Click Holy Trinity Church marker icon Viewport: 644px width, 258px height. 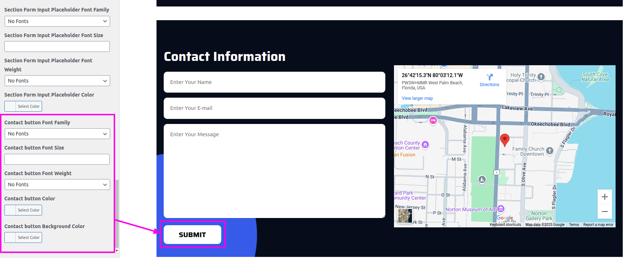[541, 77]
